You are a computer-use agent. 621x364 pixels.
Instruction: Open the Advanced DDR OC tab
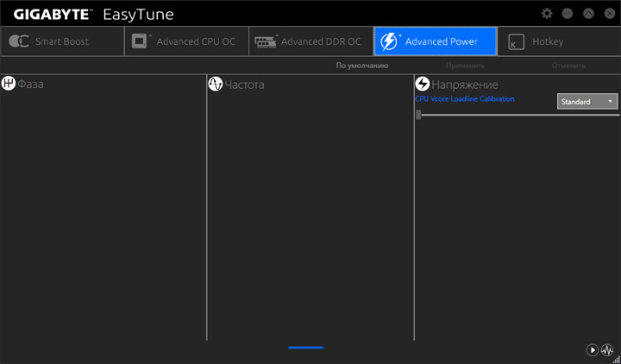click(310, 41)
